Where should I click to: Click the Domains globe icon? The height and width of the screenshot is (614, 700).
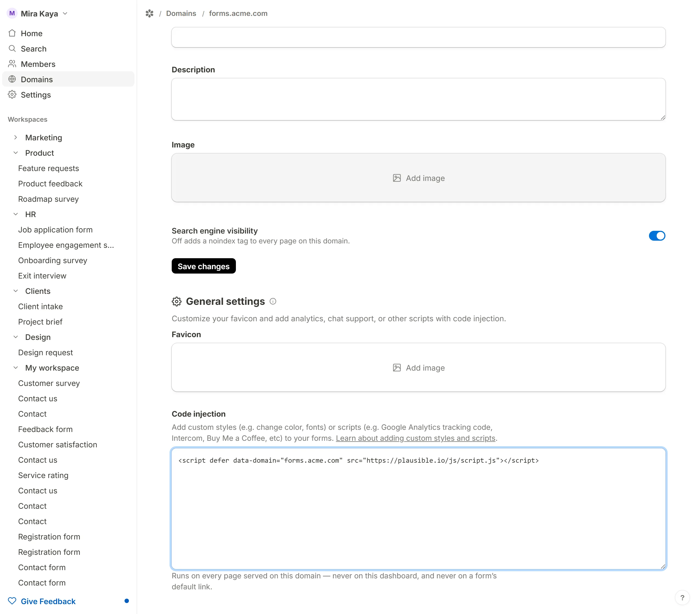point(12,79)
